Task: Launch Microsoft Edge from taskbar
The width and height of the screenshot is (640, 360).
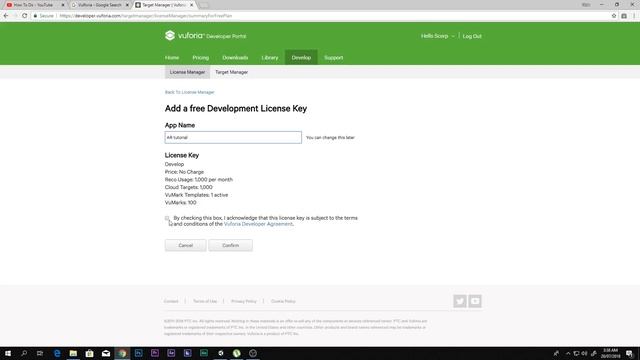Action: point(57,353)
